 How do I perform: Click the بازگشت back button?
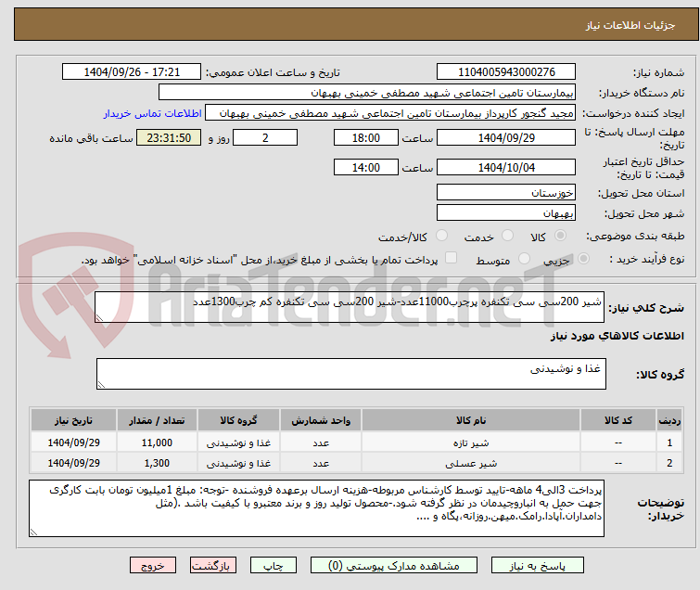pos(213,566)
